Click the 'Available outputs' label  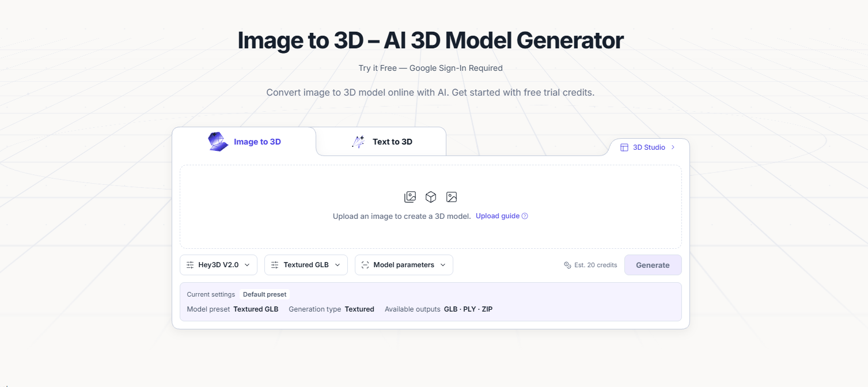(412, 309)
